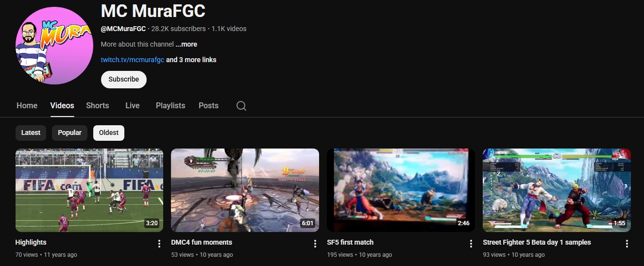Viewport: 644px width, 266px height.
Task: Open the channel search magnifier icon
Action: [x=241, y=106]
